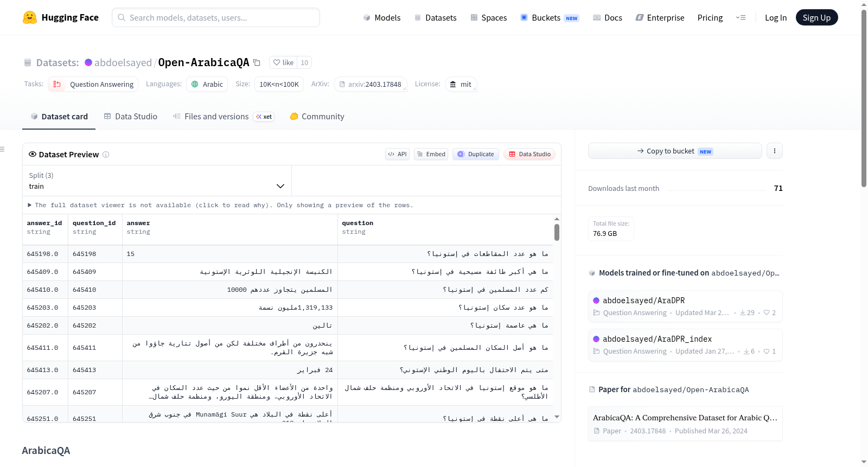The height and width of the screenshot is (467, 868).
Task: Click the total file size 76.9 GB
Action: point(605,234)
